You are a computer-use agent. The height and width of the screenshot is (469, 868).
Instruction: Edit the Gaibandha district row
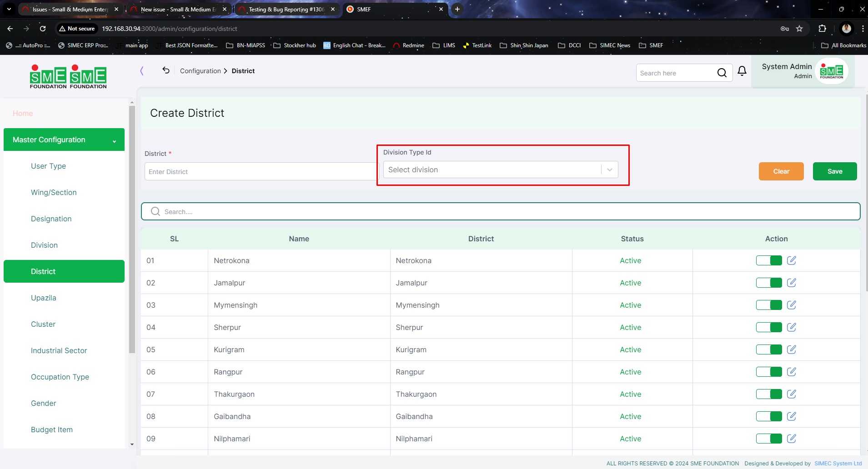pos(791,416)
